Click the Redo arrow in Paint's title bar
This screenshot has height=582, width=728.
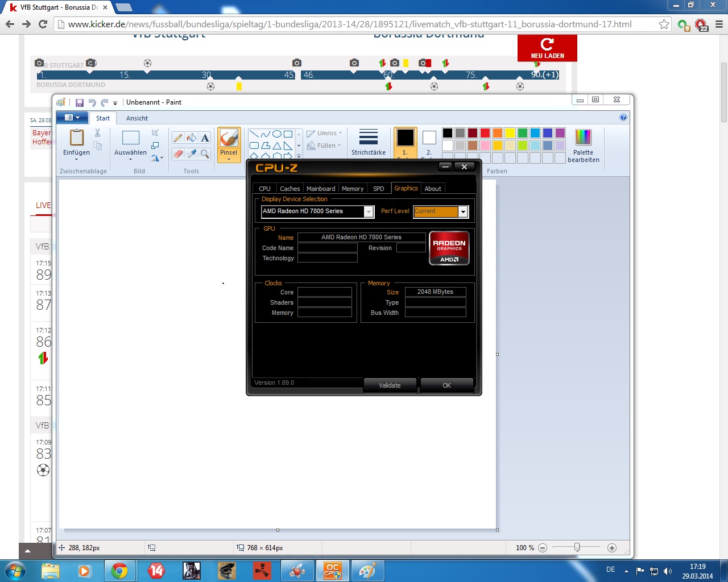point(104,103)
